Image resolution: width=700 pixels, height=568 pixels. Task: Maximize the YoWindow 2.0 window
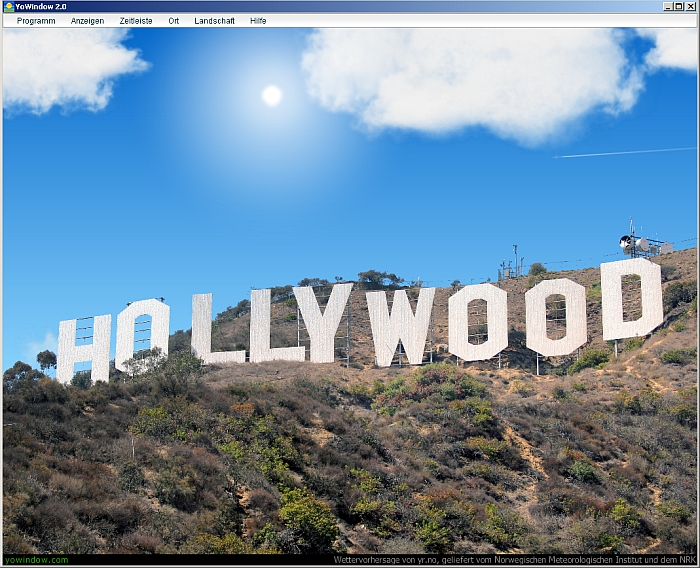tap(678, 7)
